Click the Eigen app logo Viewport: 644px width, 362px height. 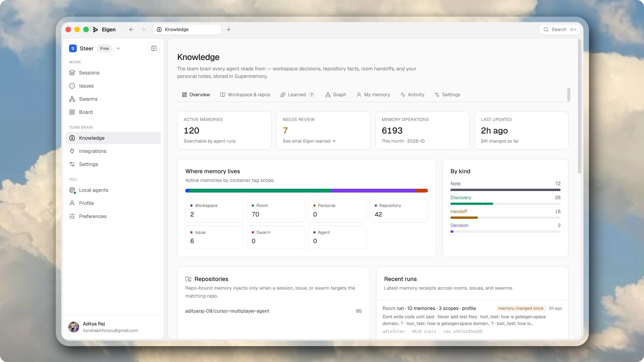[96, 29]
